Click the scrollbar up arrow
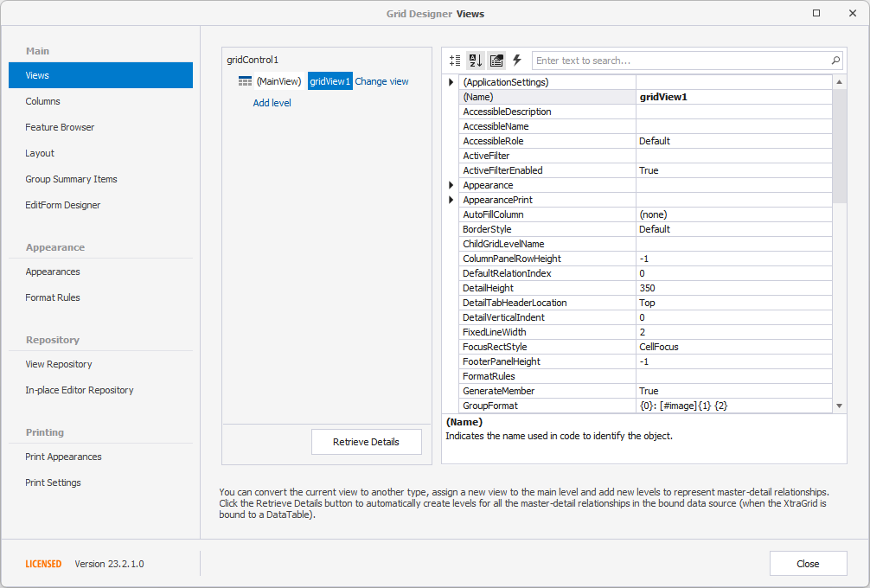 coord(840,82)
